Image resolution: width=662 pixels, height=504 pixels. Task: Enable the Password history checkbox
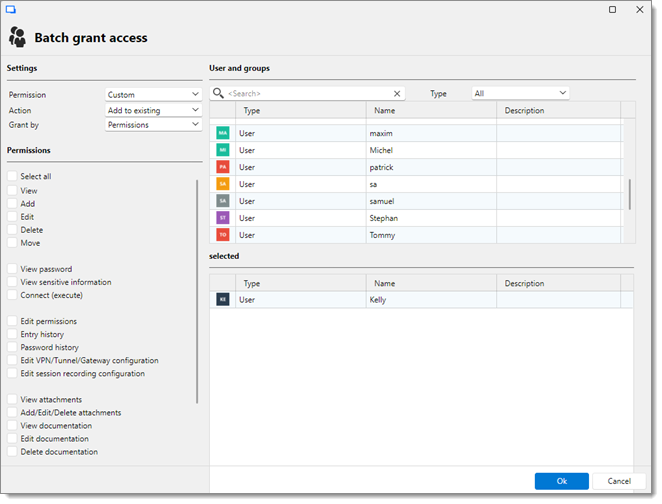12,347
